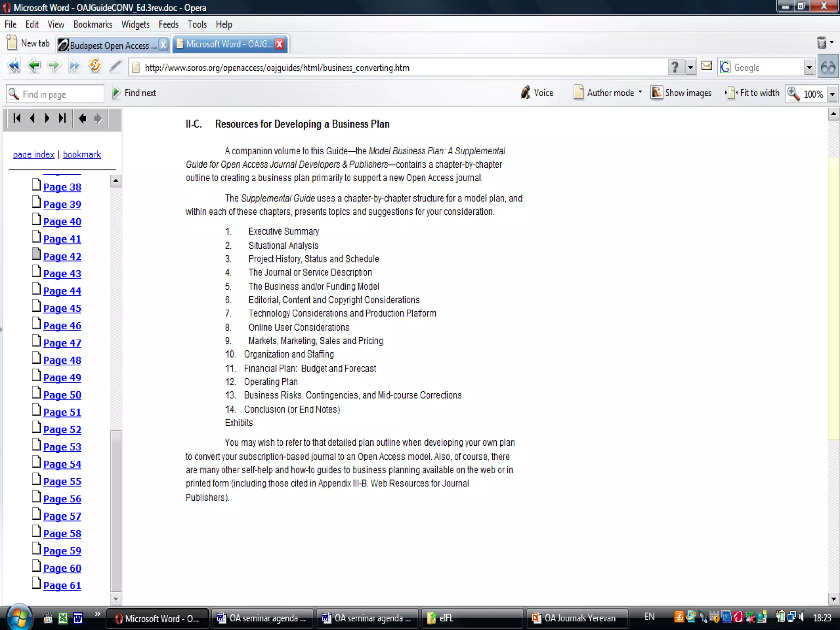
Task: Click the last page navigation arrow
Action: click(x=62, y=119)
